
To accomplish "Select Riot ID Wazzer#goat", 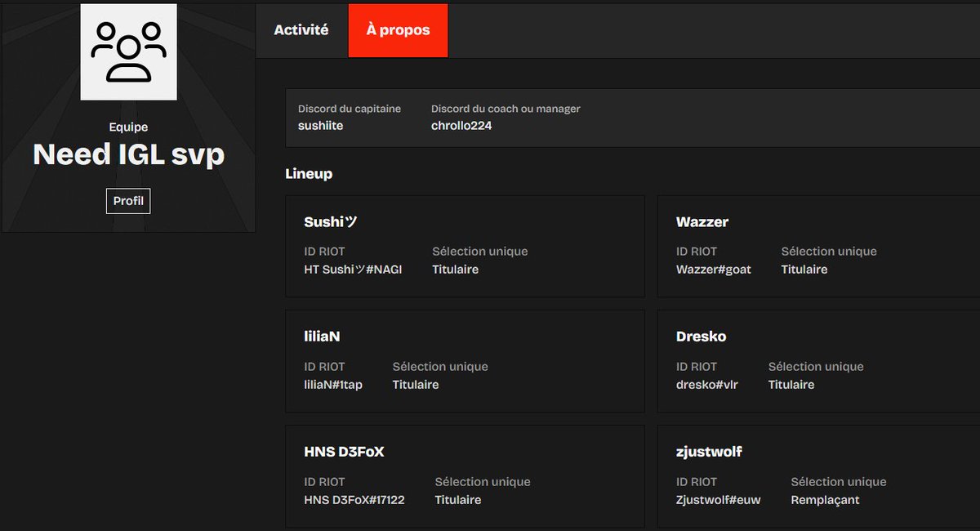I will [x=714, y=270].
